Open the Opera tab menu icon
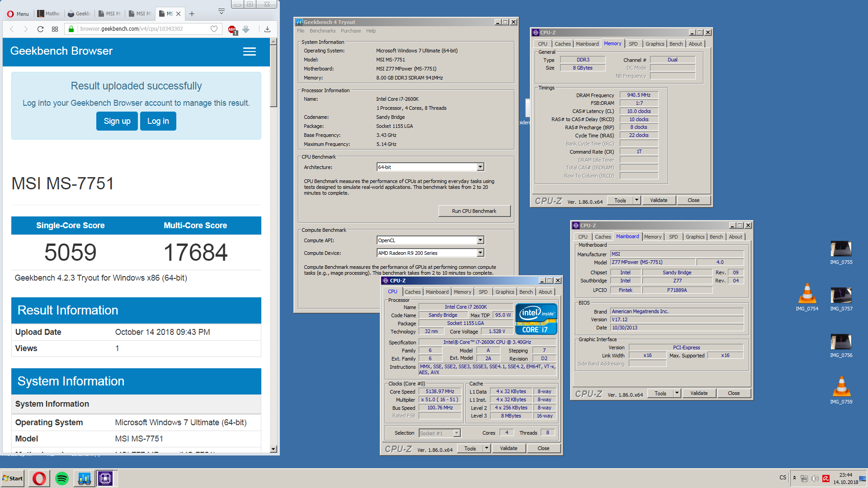 221,11
